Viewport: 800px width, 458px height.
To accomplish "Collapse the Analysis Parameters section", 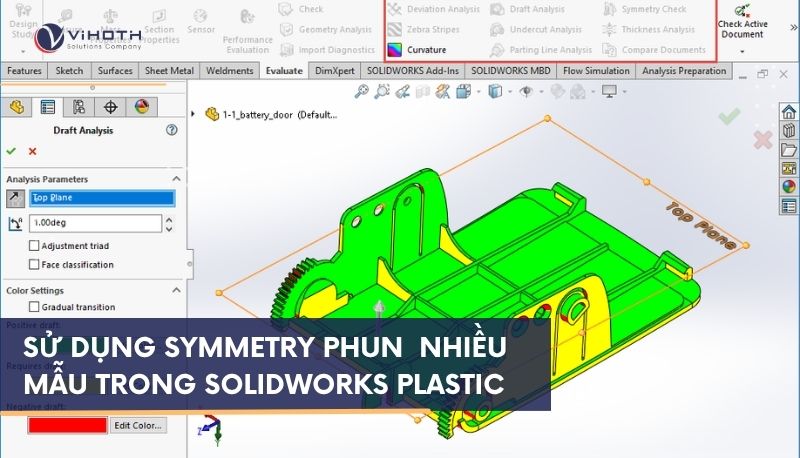I will point(177,179).
